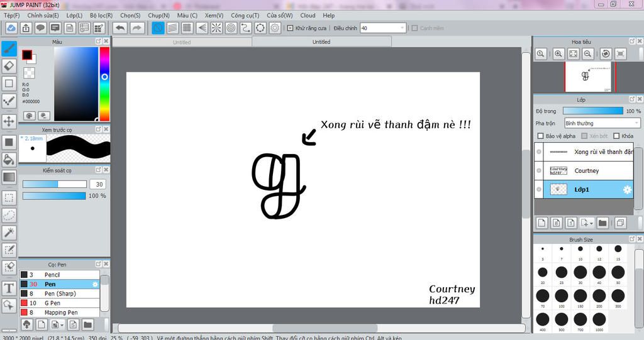
Task: Toggle visibility of the Lớp1 layer
Action: (539, 189)
